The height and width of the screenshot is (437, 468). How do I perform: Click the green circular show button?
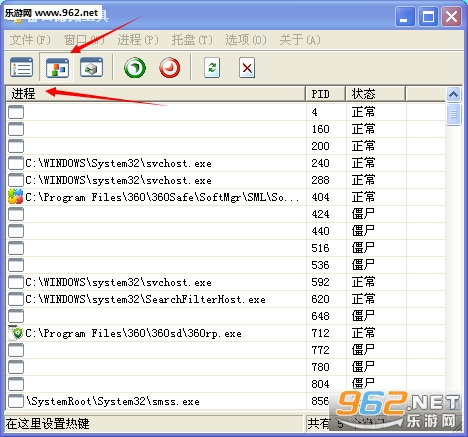(x=135, y=68)
